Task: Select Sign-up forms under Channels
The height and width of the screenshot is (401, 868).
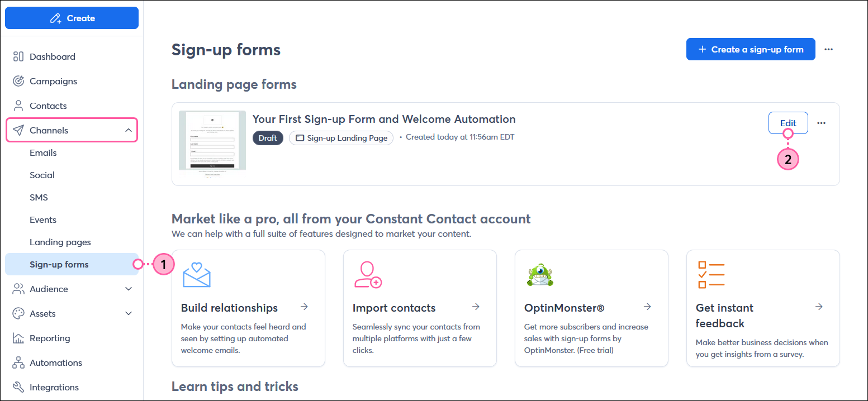Action: [x=60, y=264]
